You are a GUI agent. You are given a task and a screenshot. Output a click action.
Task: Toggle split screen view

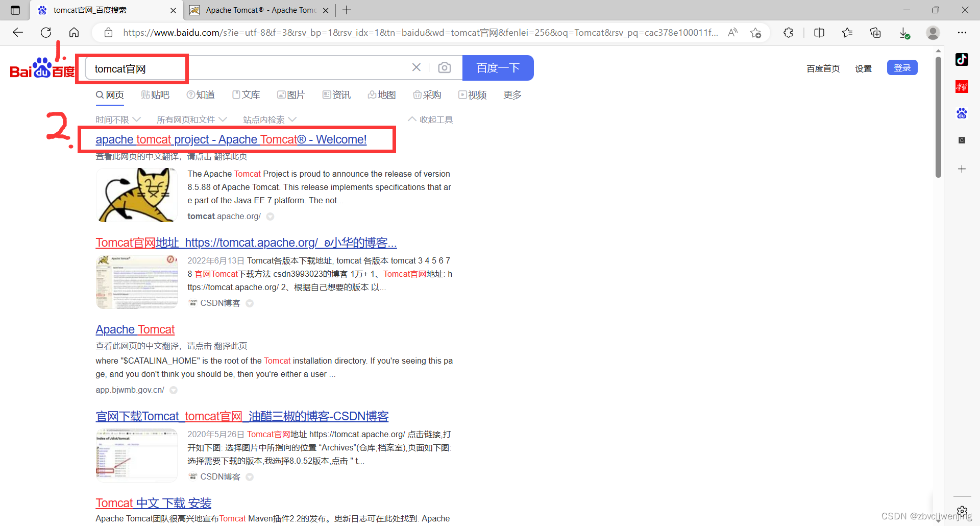click(x=819, y=33)
